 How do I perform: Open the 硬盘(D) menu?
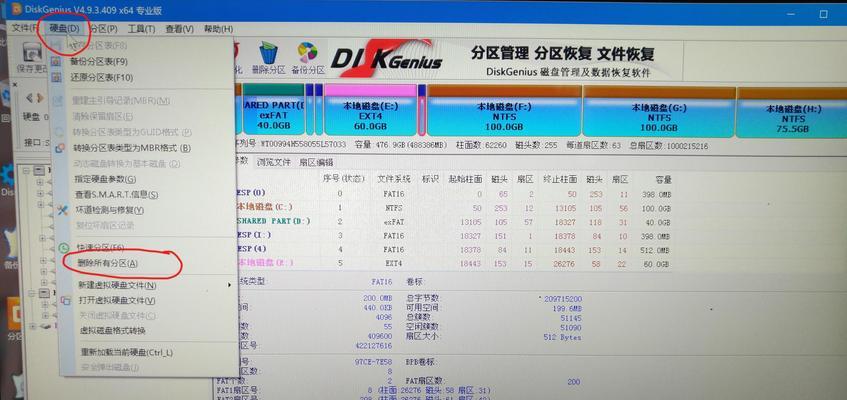(x=64, y=28)
